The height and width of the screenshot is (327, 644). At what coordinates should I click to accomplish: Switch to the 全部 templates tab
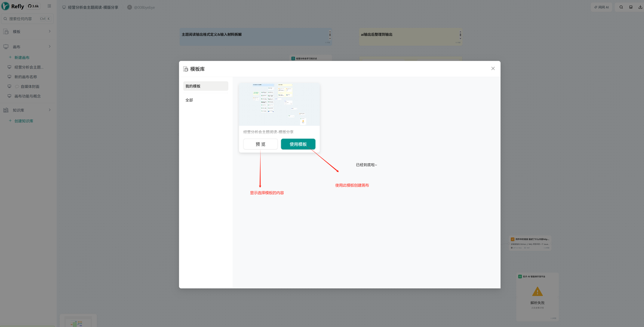point(189,100)
